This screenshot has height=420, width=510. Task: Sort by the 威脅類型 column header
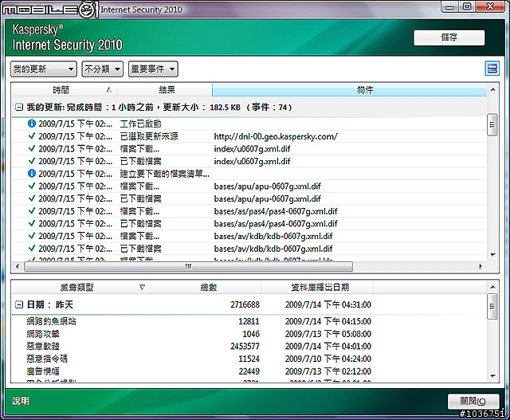pyautogui.click(x=80, y=287)
